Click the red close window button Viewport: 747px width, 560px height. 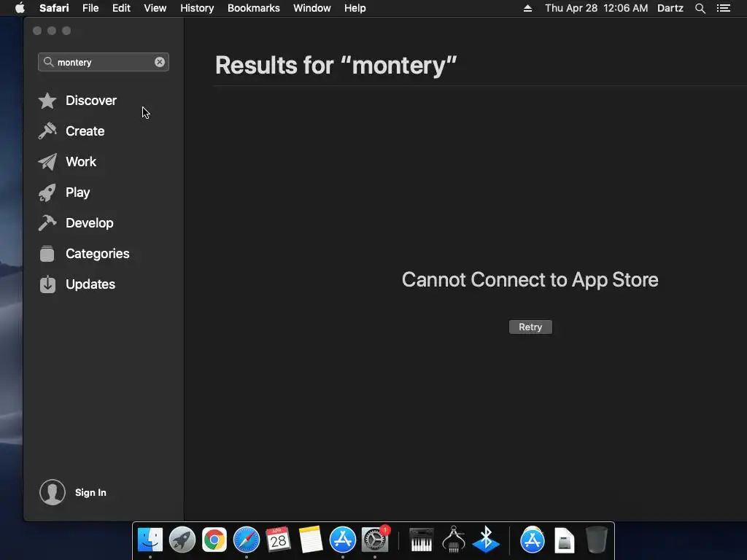(37, 31)
